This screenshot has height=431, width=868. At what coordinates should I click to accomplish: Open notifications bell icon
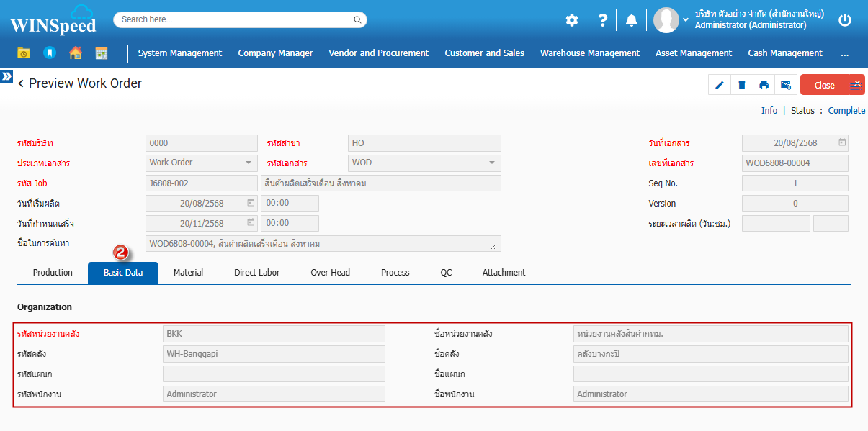632,20
